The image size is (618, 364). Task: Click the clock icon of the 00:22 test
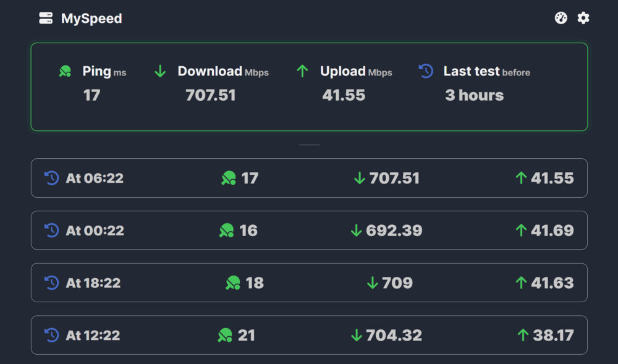[52, 231]
